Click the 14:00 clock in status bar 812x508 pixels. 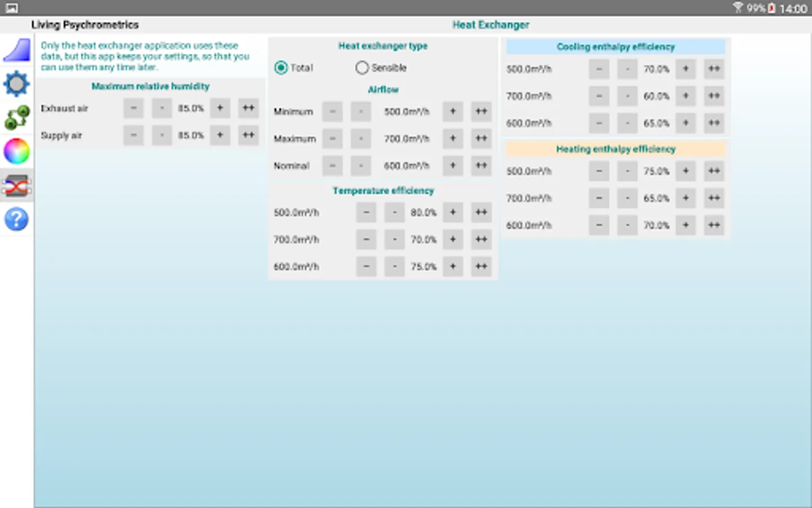click(793, 8)
